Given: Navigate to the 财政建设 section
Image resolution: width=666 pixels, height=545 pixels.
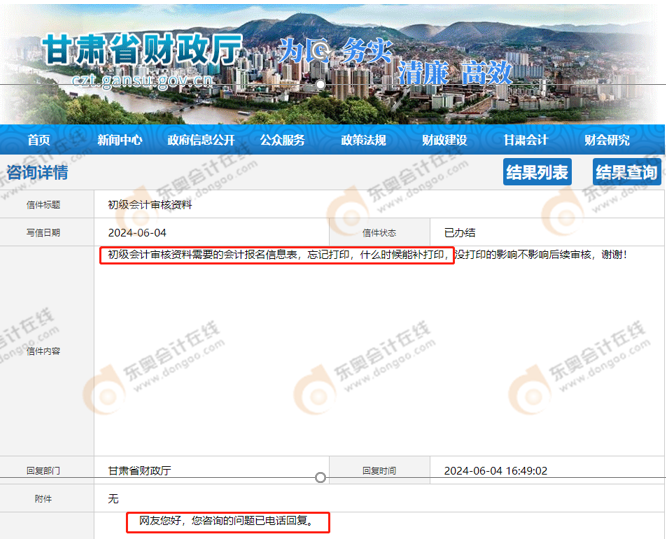Looking at the screenshot, I should pos(444,140).
